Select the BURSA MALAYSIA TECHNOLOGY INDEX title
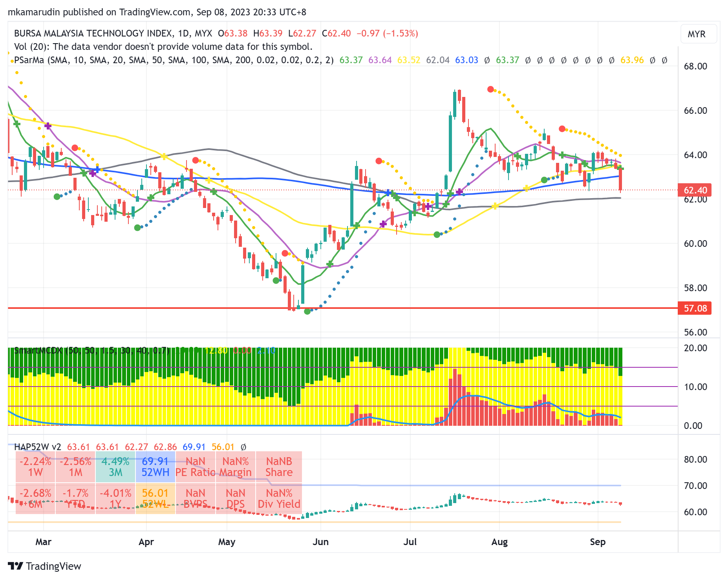Screen dimensions: 728x580 click(93, 33)
